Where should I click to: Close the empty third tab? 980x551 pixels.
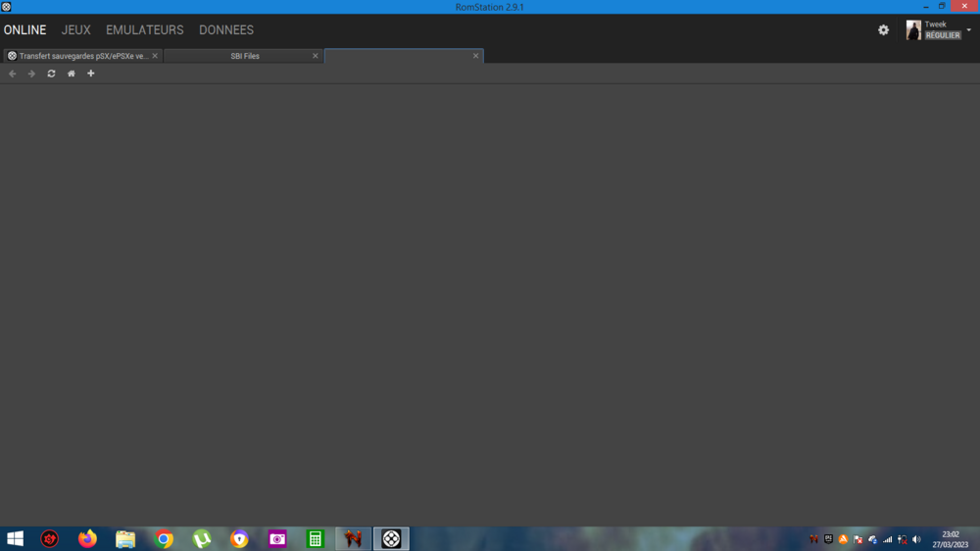click(x=476, y=56)
